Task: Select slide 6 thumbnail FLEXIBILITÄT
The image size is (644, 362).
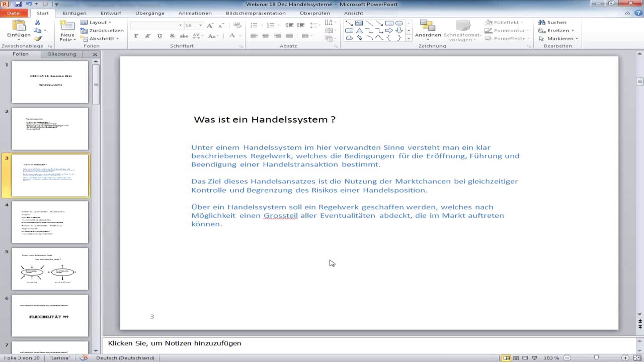Action: pos(50,316)
